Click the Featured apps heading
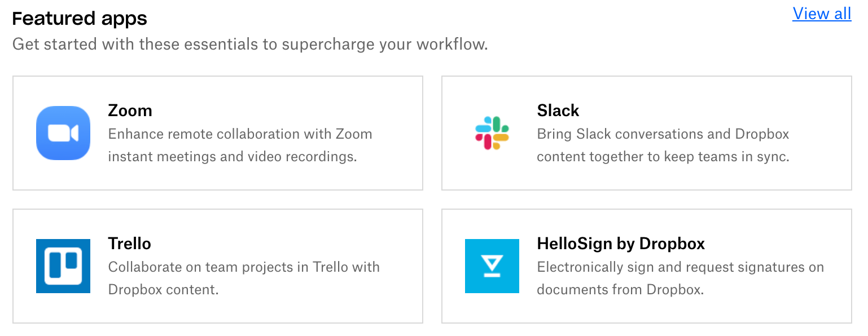The image size is (868, 336). tap(80, 19)
